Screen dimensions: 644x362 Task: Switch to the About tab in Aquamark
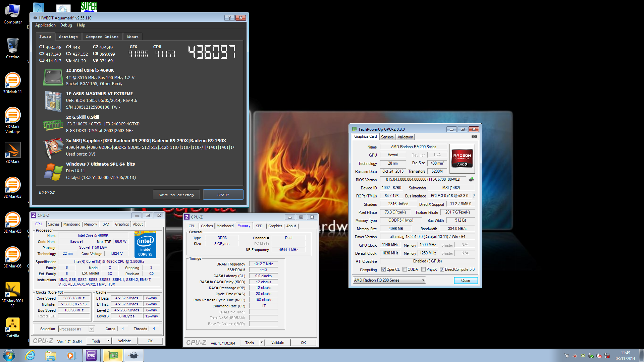pyautogui.click(x=132, y=37)
